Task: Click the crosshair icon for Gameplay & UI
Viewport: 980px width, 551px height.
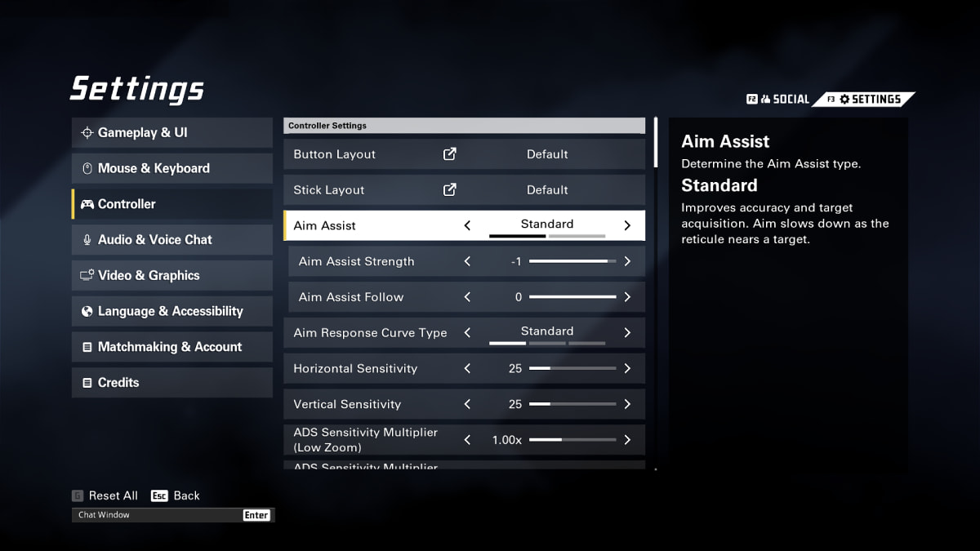Action: pos(87,133)
